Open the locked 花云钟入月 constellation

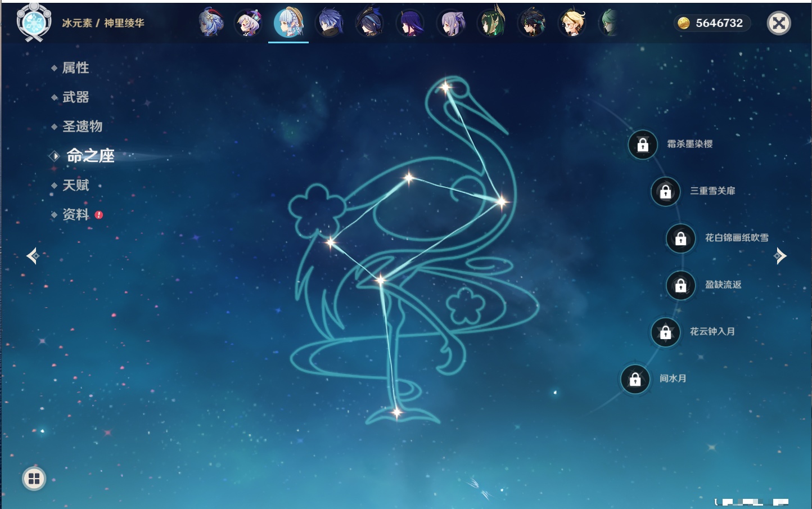click(665, 332)
